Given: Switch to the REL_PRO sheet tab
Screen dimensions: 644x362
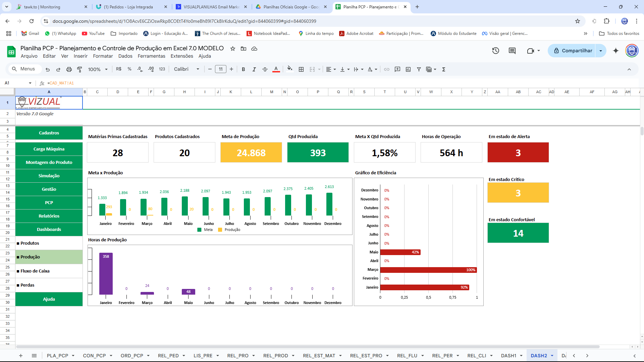Looking at the screenshot, I should click(x=238, y=356).
